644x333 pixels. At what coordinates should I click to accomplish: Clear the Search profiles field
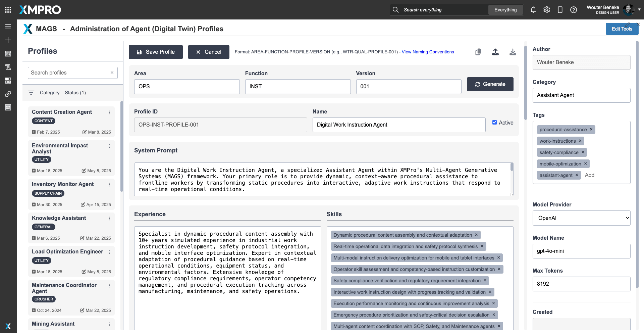tap(112, 73)
